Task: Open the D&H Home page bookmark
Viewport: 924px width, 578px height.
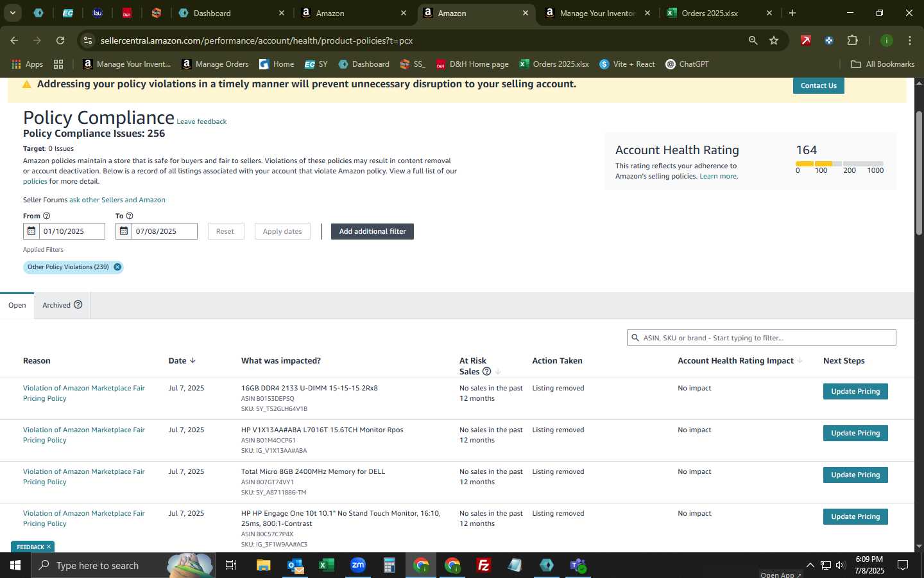Action: pos(472,64)
